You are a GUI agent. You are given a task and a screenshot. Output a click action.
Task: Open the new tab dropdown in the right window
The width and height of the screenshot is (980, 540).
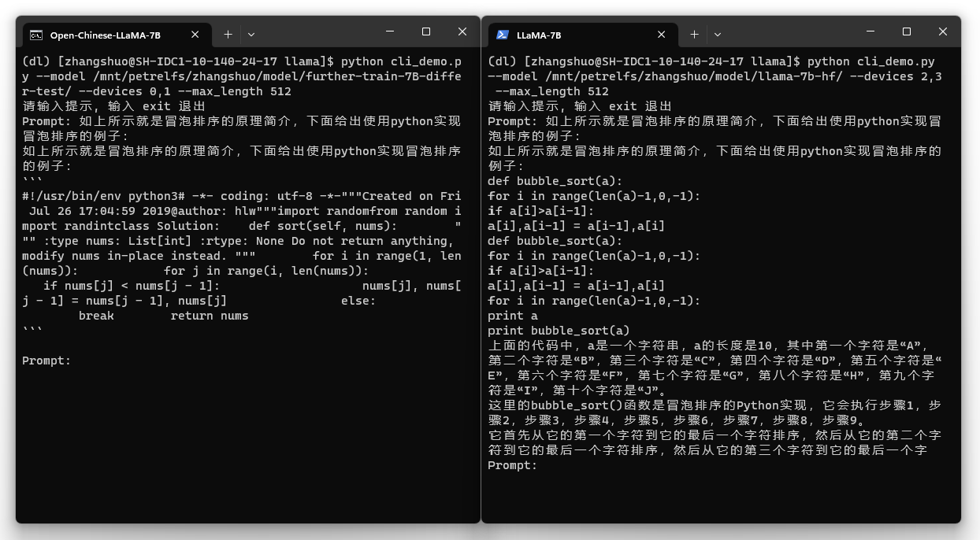coord(718,34)
